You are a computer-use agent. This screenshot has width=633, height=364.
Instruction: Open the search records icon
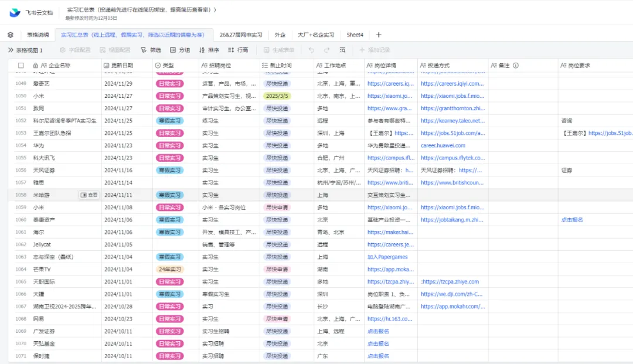[342, 50]
